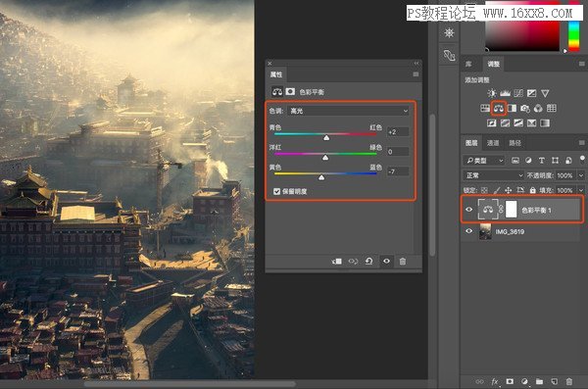Viewport: 588px width, 389px height.
Task: Add an Invert adjustment layer
Action: pos(492,123)
